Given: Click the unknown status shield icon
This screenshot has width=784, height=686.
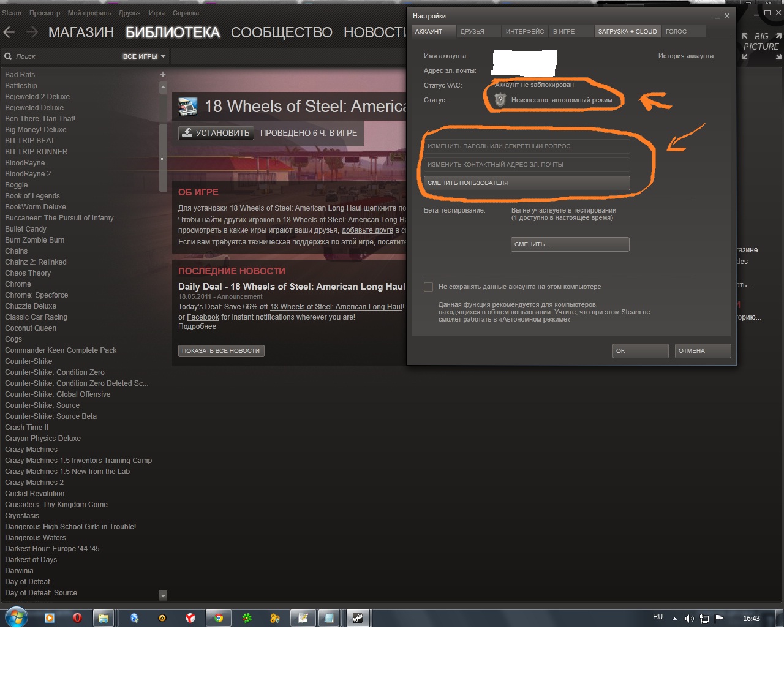Looking at the screenshot, I should point(500,100).
